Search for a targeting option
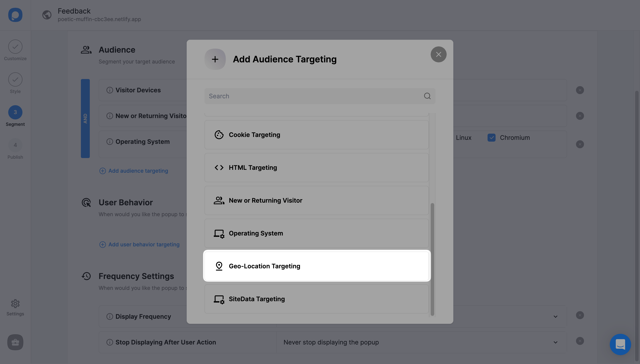The height and width of the screenshot is (364, 640). (320, 96)
